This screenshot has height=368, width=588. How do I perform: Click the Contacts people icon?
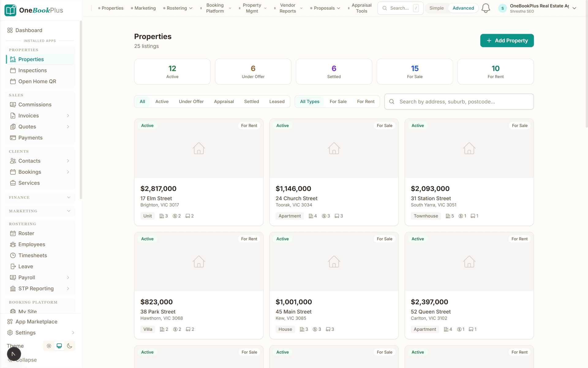coord(13,161)
